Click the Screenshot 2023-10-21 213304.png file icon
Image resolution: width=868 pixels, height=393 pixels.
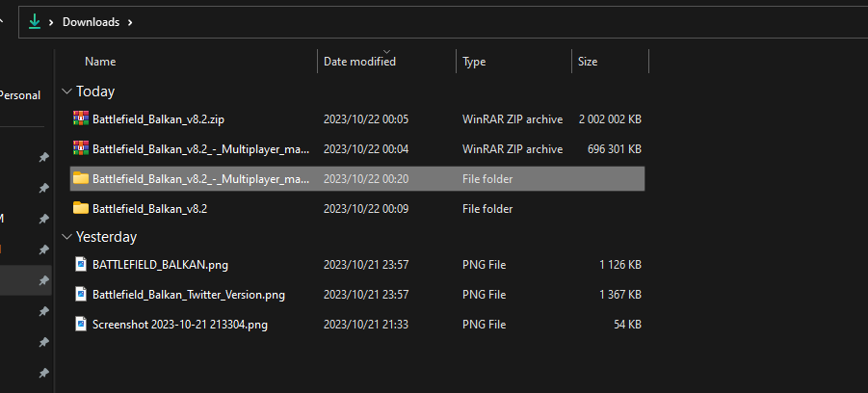coord(81,325)
